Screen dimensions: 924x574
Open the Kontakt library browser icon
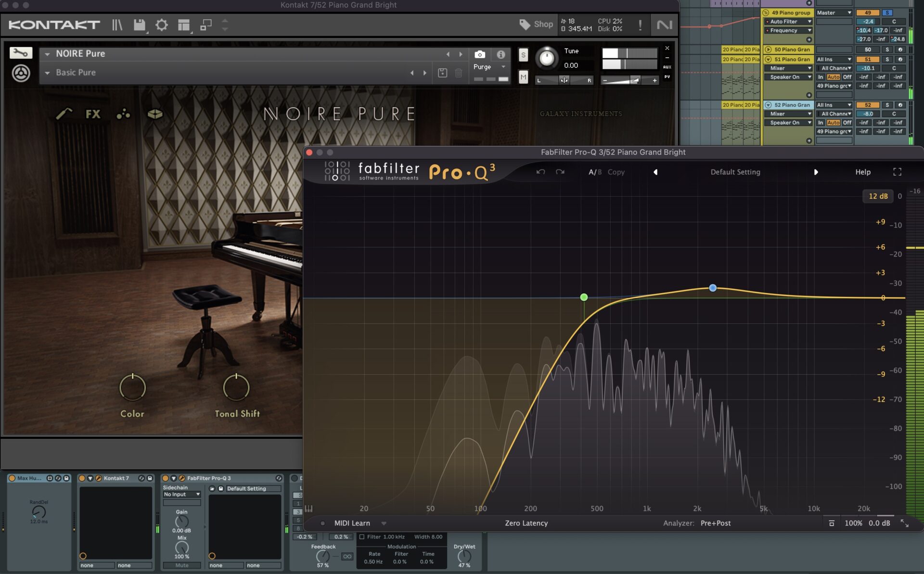pos(116,25)
